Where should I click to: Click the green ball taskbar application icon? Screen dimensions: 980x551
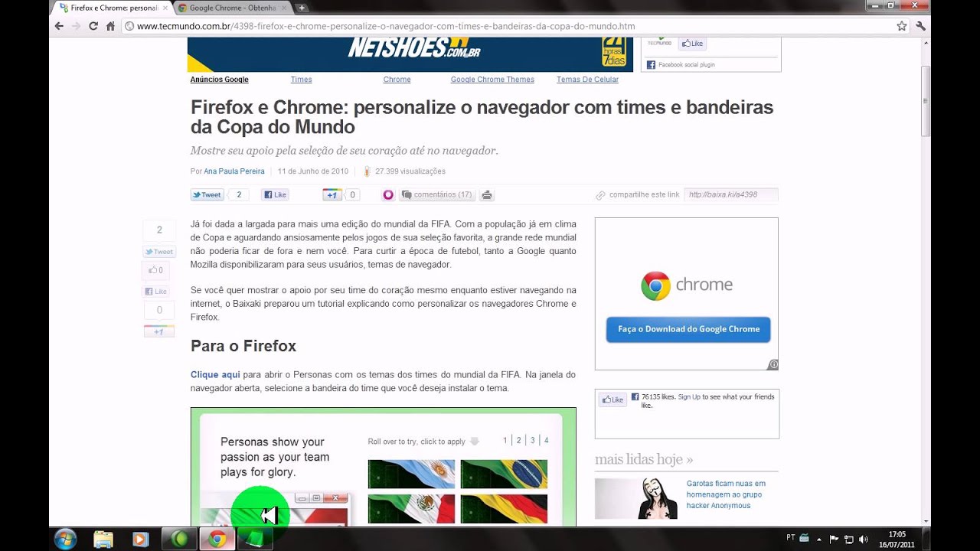(x=179, y=540)
